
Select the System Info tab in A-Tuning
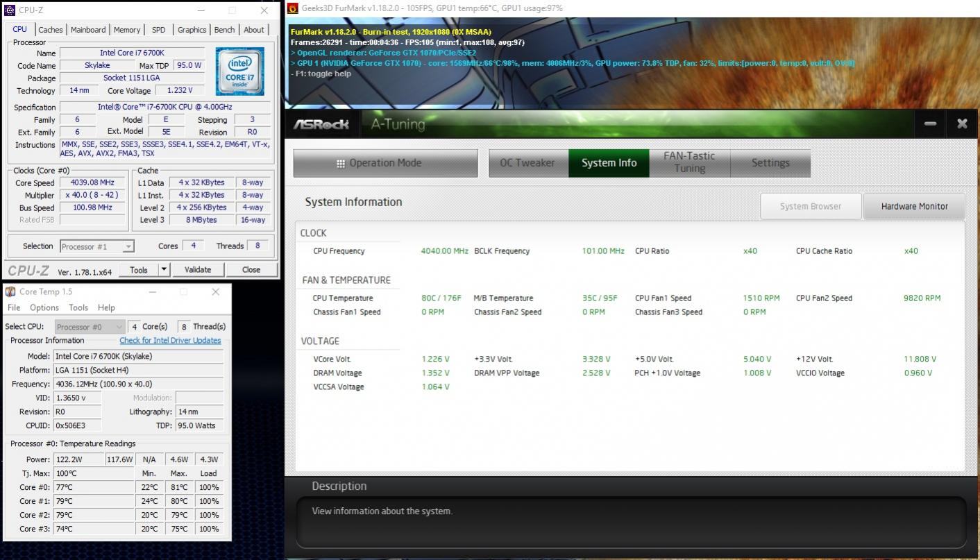tap(609, 163)
